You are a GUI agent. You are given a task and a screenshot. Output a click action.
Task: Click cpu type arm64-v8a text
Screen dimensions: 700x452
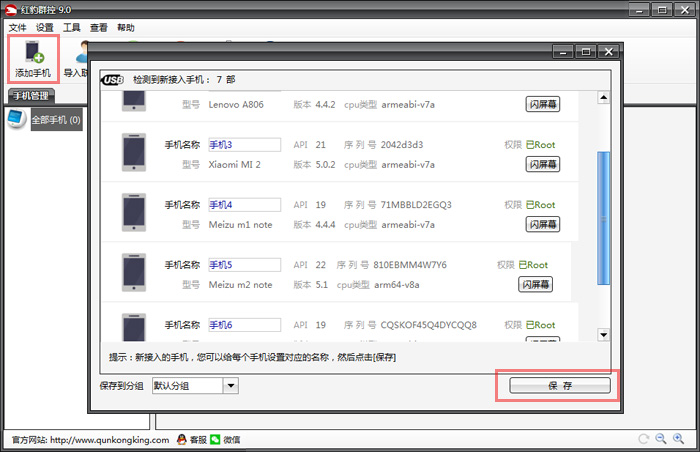tap(397, 285)
